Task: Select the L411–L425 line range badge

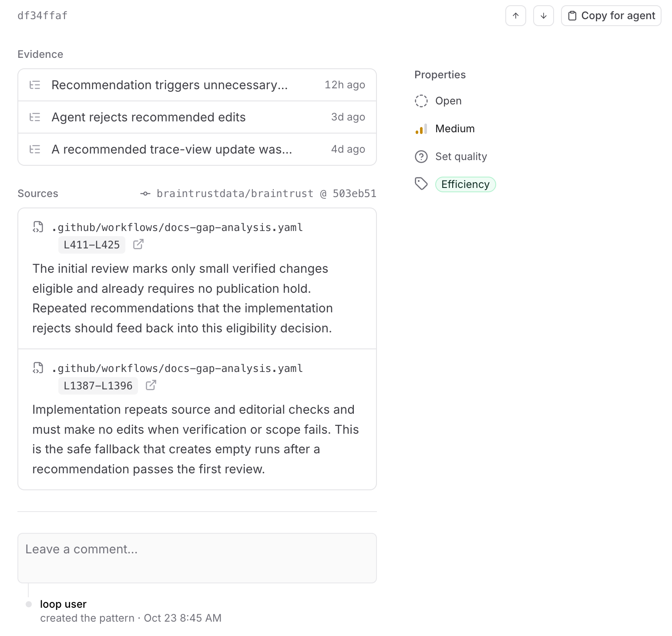Action: point(92,245)
